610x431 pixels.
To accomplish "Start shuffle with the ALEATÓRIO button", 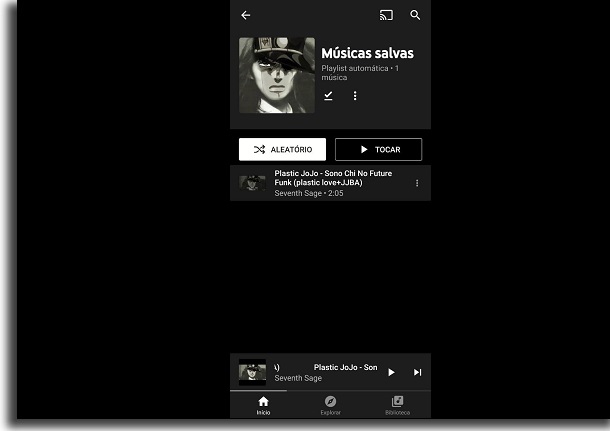I will coord(282,149).
